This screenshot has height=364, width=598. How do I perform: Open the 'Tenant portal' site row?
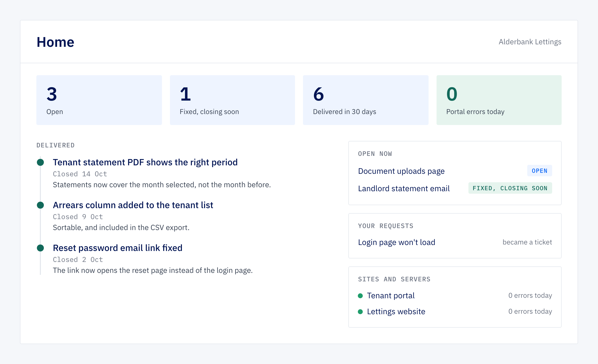455,296
